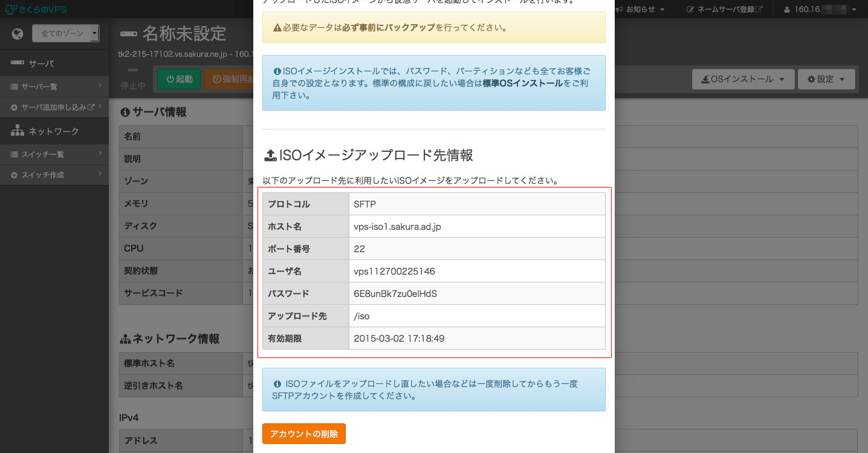Screen dimensions: 868x453
Task: Click the network icon beside ネットワーク情報
Action: coord(125,339)
